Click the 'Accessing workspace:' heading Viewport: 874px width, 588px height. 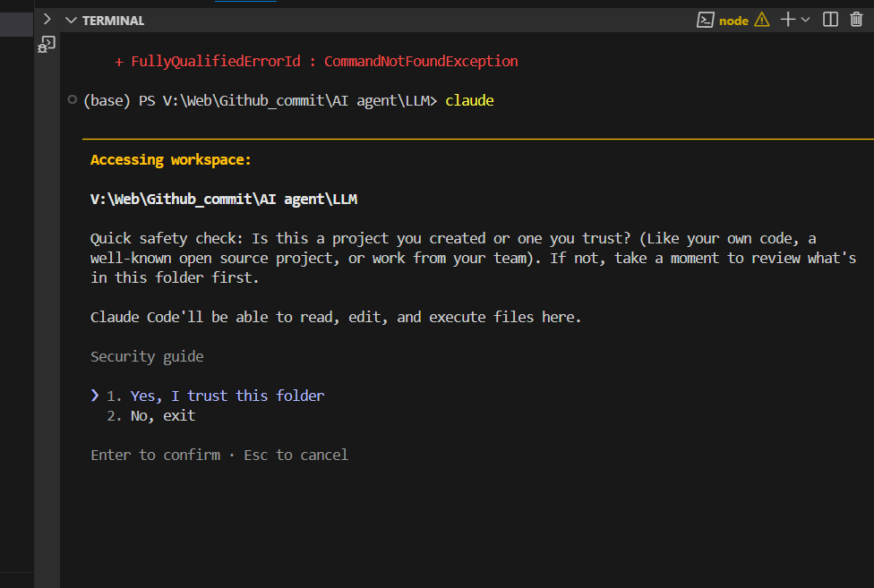pos(170,160)
